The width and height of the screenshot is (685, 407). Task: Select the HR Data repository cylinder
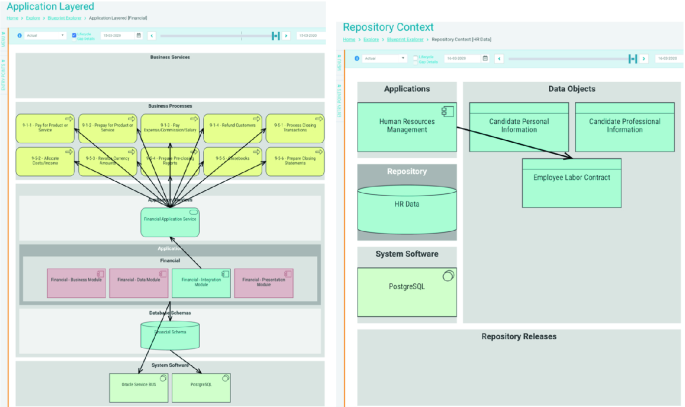[x=407, y=209]
